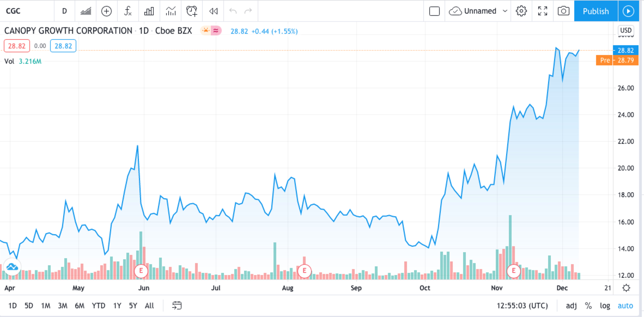Click the CANOPY GROWTH CORPORATION title

[x=68, y=31]
